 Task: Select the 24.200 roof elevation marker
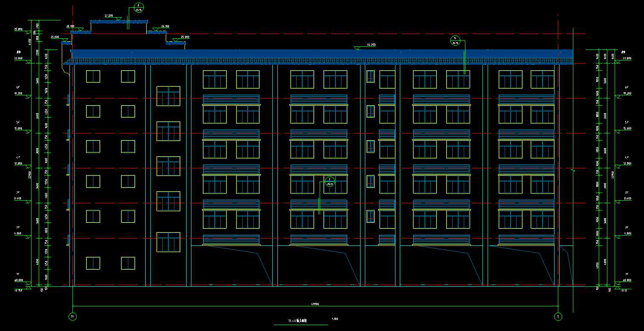tap(358, 48)
